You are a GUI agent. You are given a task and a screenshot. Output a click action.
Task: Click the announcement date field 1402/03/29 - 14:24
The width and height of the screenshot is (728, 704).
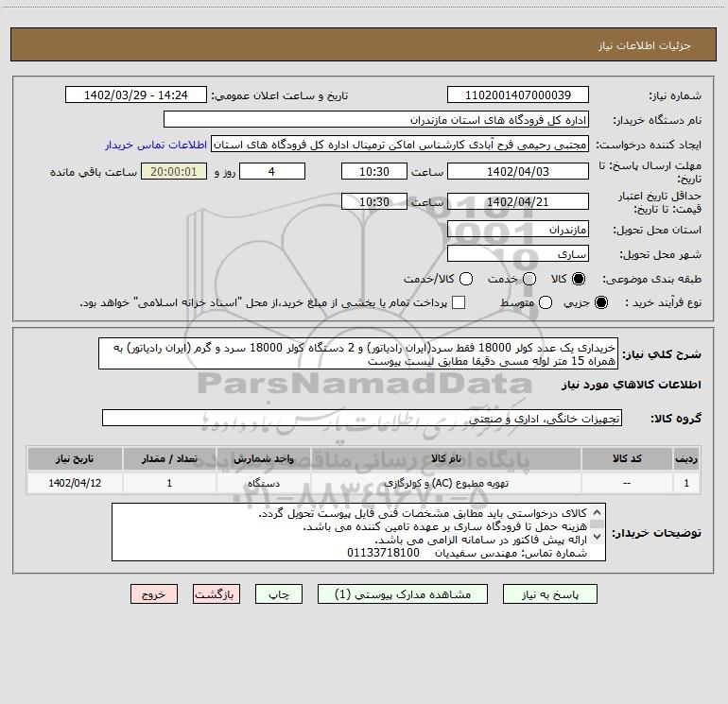point(136,95)
